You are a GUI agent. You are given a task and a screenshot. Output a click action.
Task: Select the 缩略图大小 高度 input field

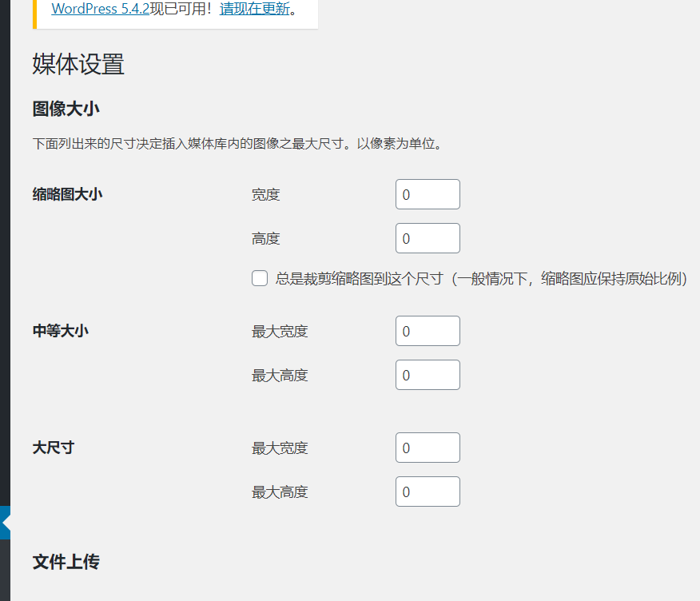tap(428, 238)
